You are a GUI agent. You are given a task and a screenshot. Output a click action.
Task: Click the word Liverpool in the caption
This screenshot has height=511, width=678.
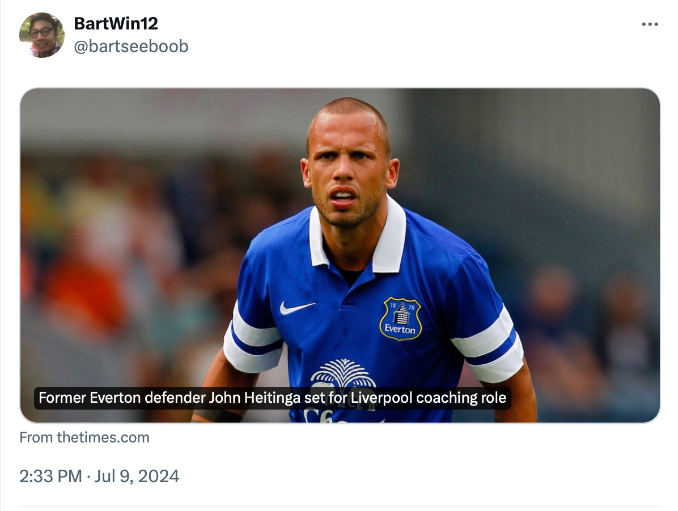[x=382, y=398]
